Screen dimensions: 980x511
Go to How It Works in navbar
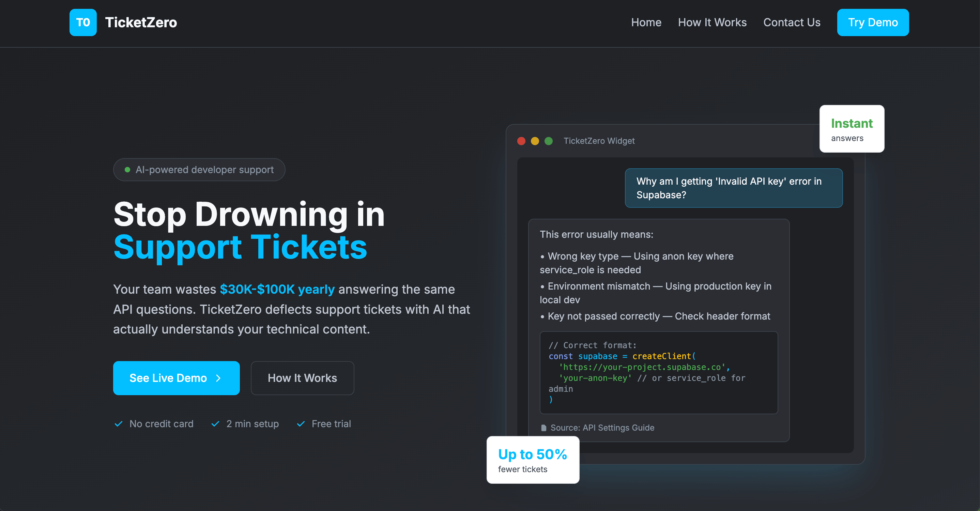click(712, 22)
